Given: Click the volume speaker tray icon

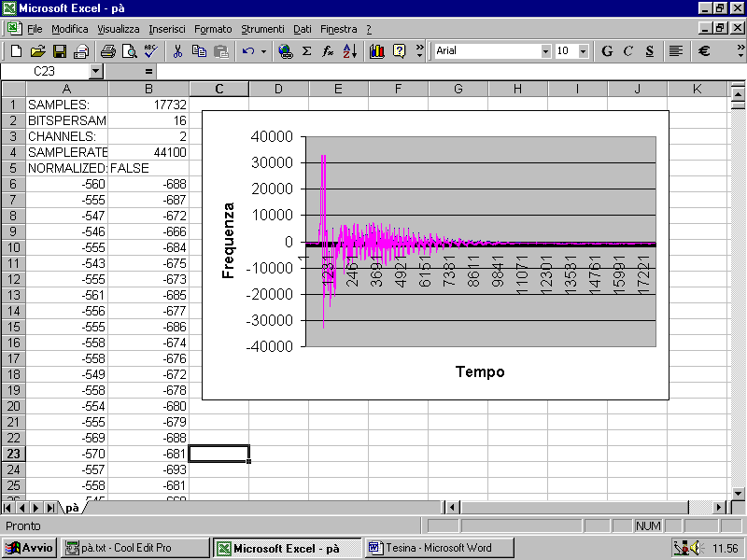Looking at the screenshot, I should tap(696, 548).
